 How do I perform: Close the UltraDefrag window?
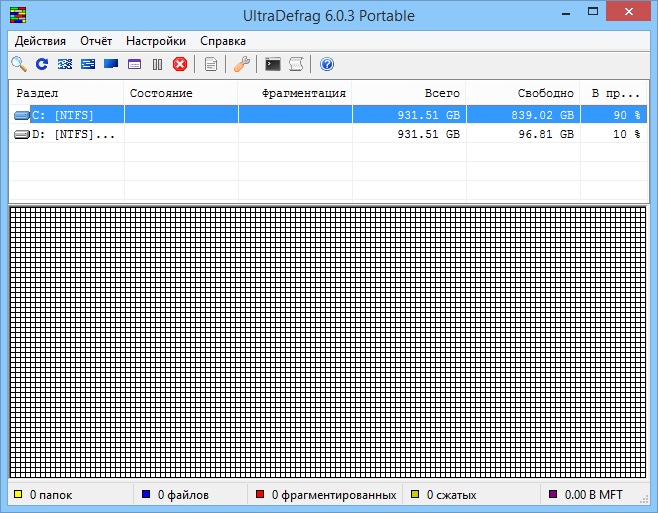point(629,12)
